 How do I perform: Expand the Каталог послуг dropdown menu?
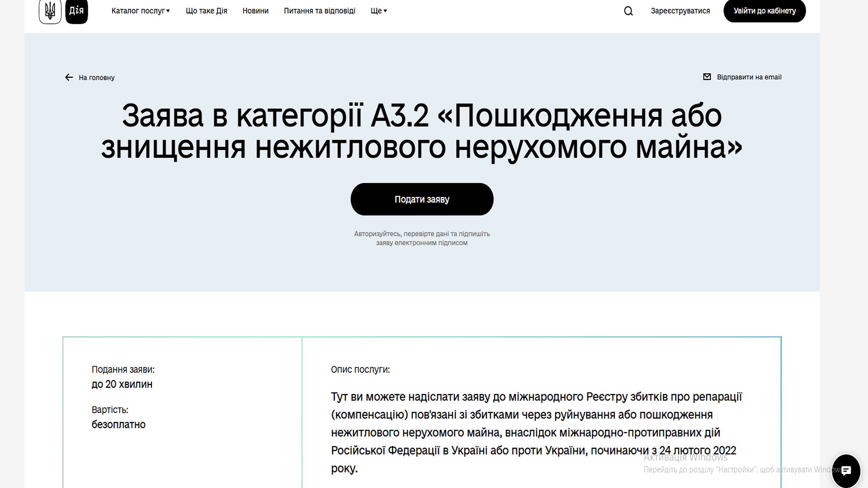(138, 11)
